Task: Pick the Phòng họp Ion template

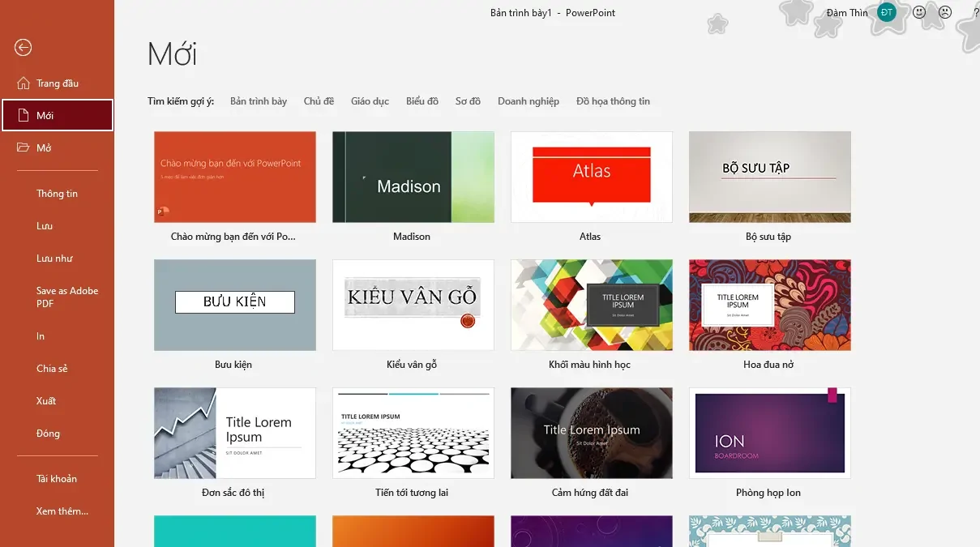Action: coord(769,433)
